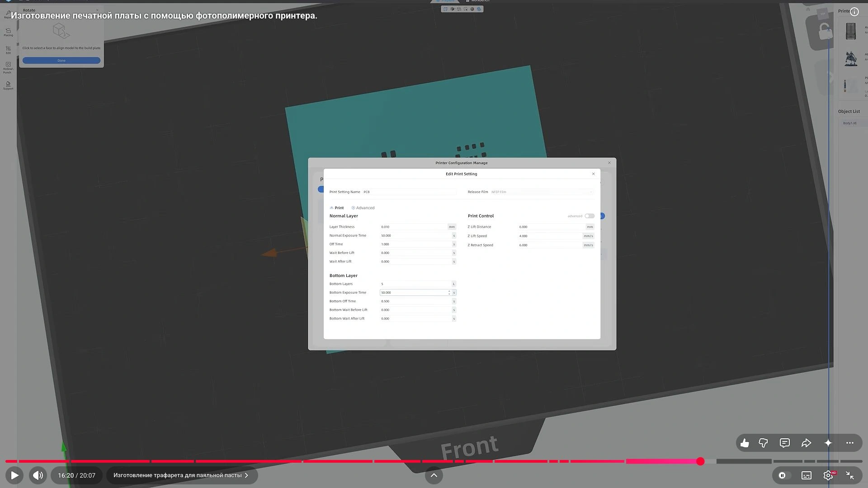Share the video via arrow icon
Viewport: 868px width, 488px height.
point(807,443)
